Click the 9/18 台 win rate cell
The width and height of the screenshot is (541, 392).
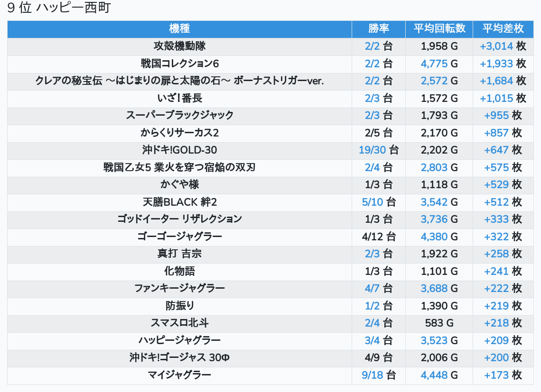(379, 375)
